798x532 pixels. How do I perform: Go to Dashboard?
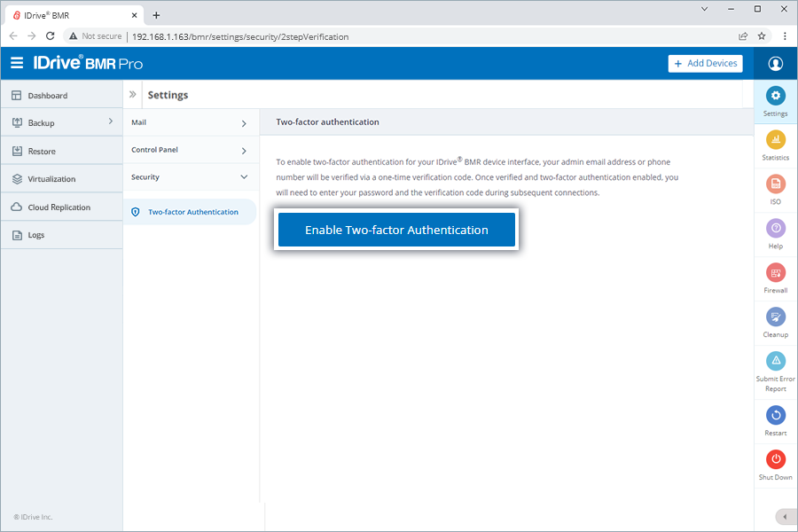[61, 95]
